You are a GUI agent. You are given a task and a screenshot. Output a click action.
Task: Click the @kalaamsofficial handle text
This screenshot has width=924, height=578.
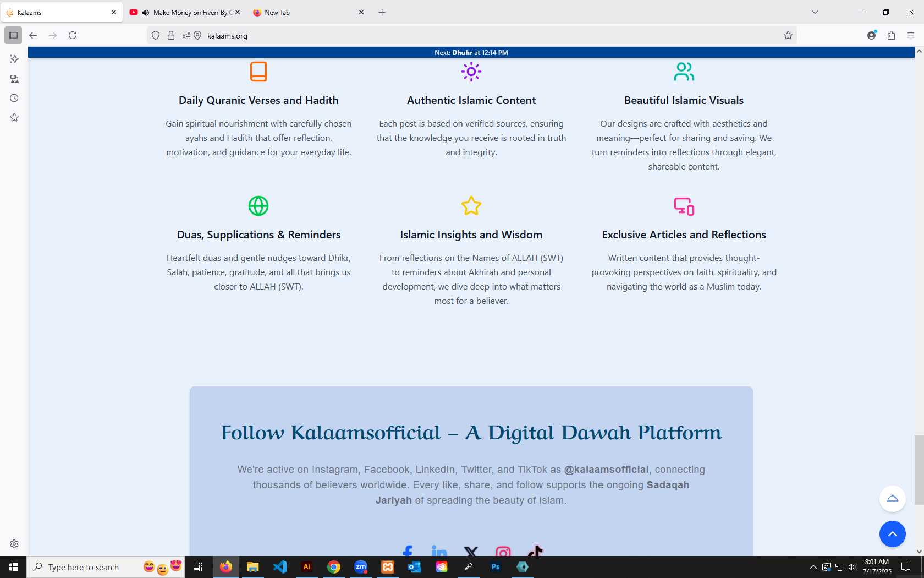click(x=606, y=470)
